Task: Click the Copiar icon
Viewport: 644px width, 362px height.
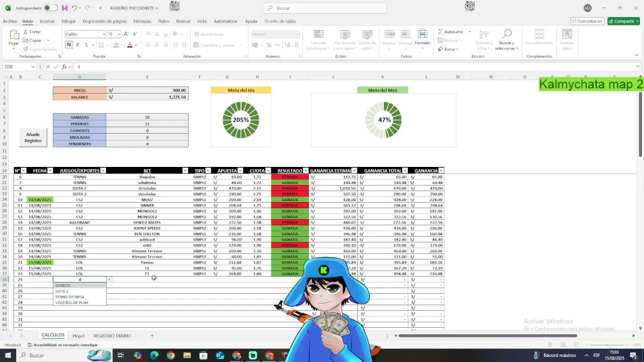Action: coord(26,40)
